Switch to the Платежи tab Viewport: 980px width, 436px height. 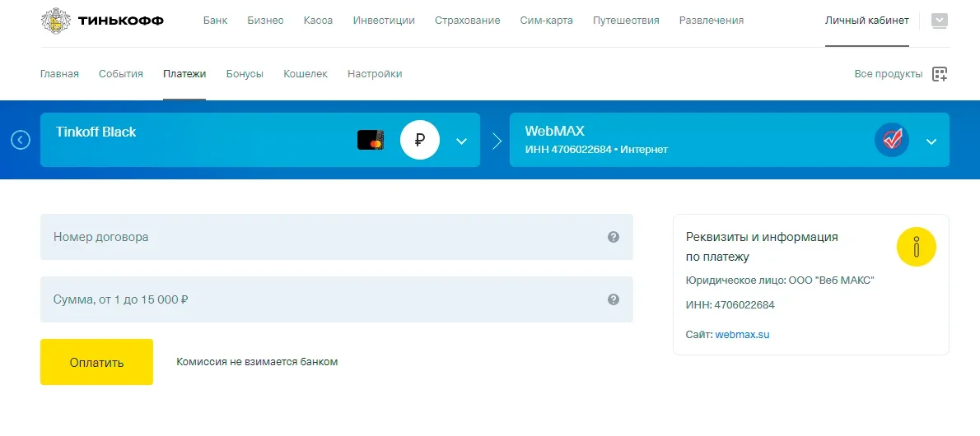tap(184, 74)
